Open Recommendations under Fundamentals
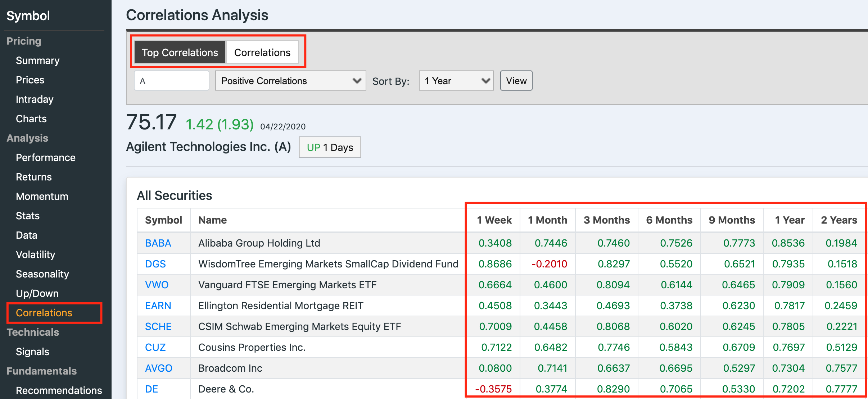 pyautogui.click(x=59, y=390)
